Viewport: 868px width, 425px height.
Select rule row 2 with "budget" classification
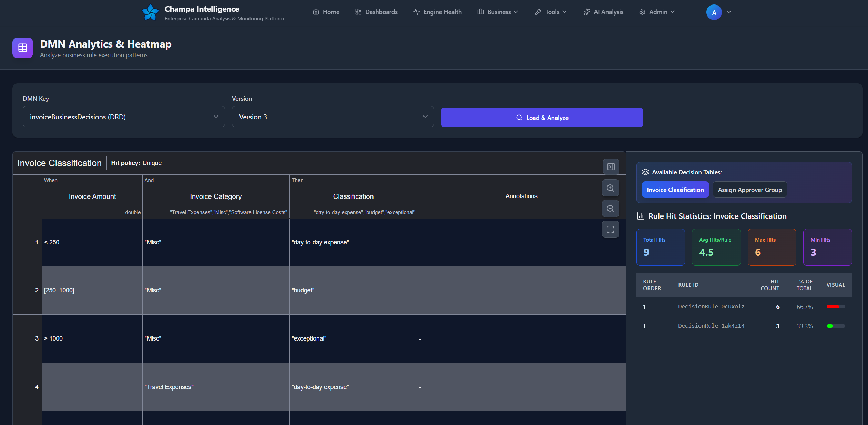(302, 290)
